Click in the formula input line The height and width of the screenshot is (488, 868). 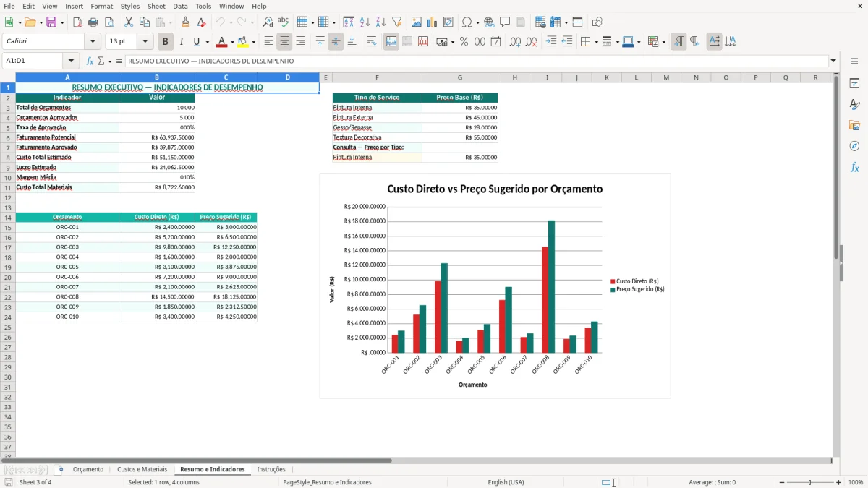477,61
